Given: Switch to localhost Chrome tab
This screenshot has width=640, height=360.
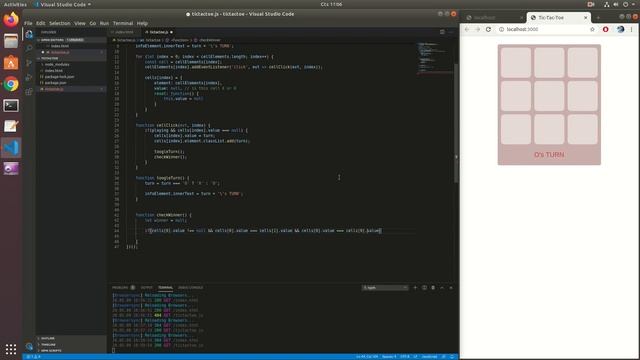Looking at the screenshot, I should 494,18.
